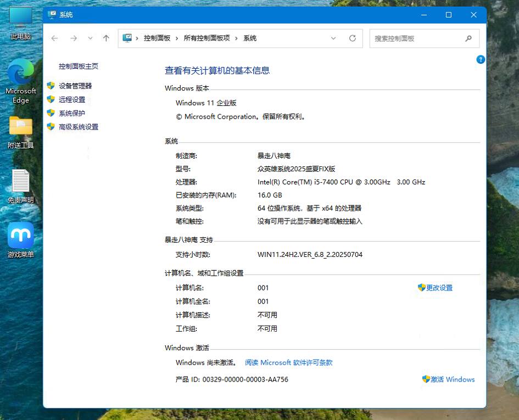Viewport: 519px width, 420px height.
Task: Click 激活 Windows link
Action: pos(453,379)
